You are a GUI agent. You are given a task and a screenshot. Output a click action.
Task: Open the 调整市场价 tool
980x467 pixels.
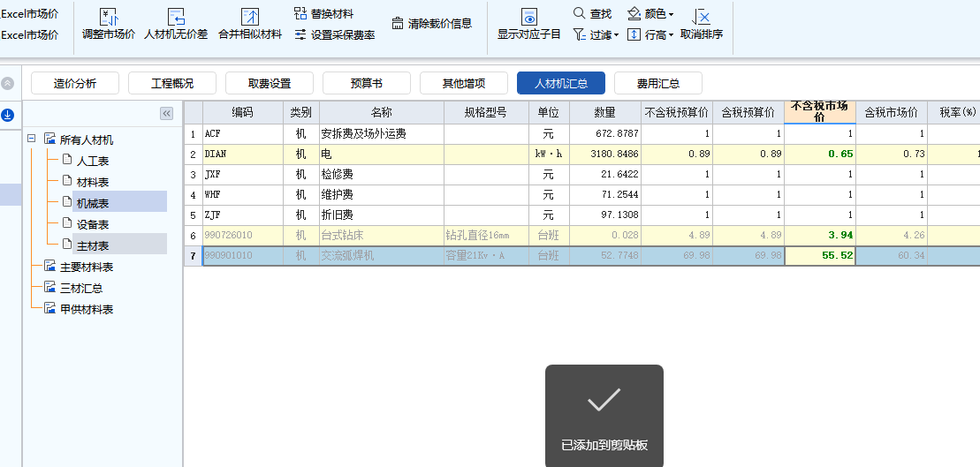[x=109, y=25]
